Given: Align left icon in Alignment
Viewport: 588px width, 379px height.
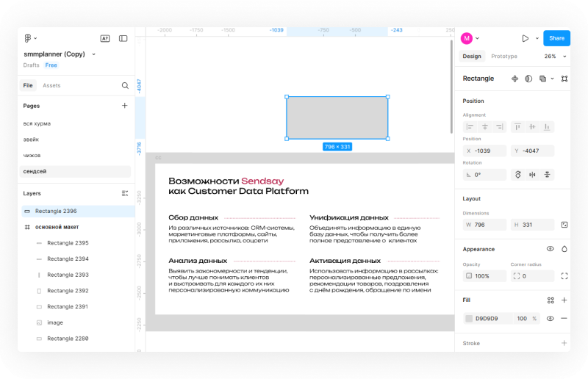Looking at the screenshot, I should click(x=470, y=127).
